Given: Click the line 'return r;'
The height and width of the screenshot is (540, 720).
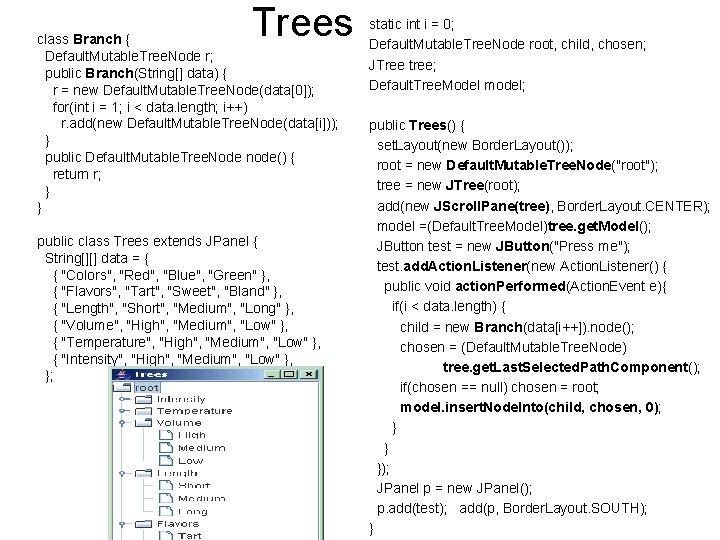Looking at the screenshot, I should point(77,174).
